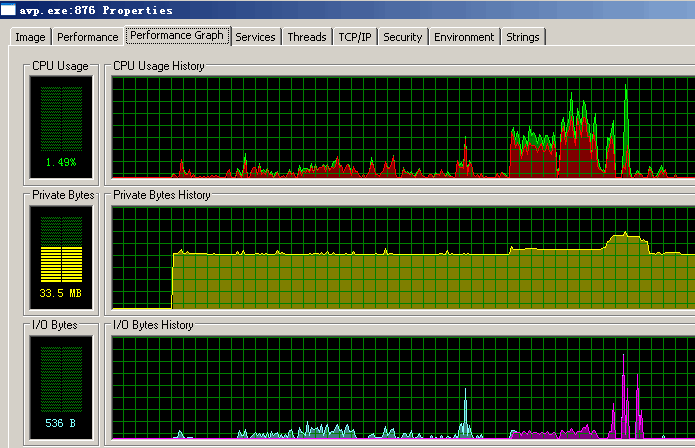
Task: Click the 536 B I/O bytes value
Action: pyautogui.click(x=61, y=423)
